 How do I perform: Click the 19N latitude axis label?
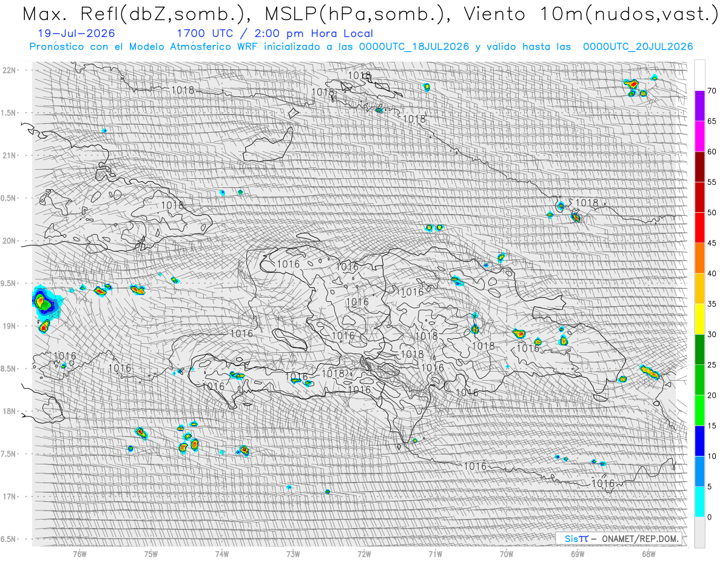point(10,326)
